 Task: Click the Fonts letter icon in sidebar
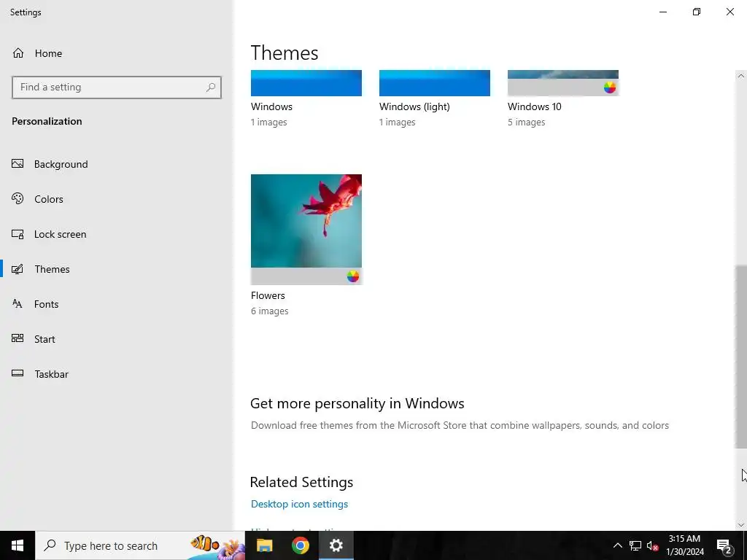pos(18,304)
